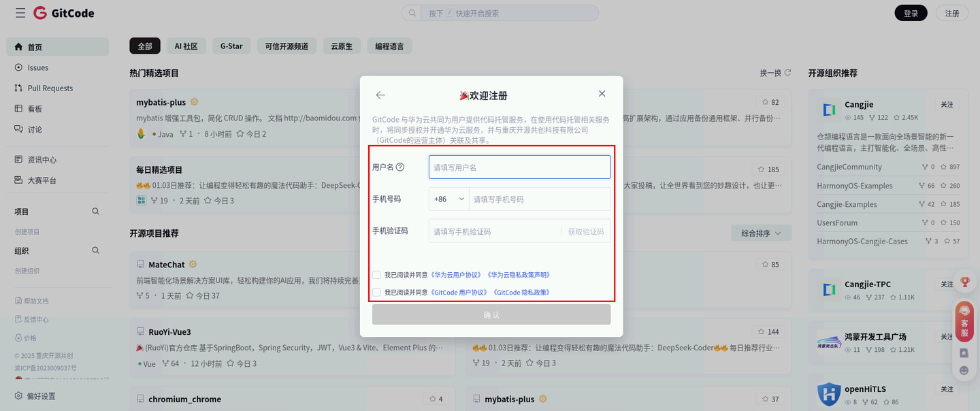
Task: Click the username input field
Action: [519, 167]
